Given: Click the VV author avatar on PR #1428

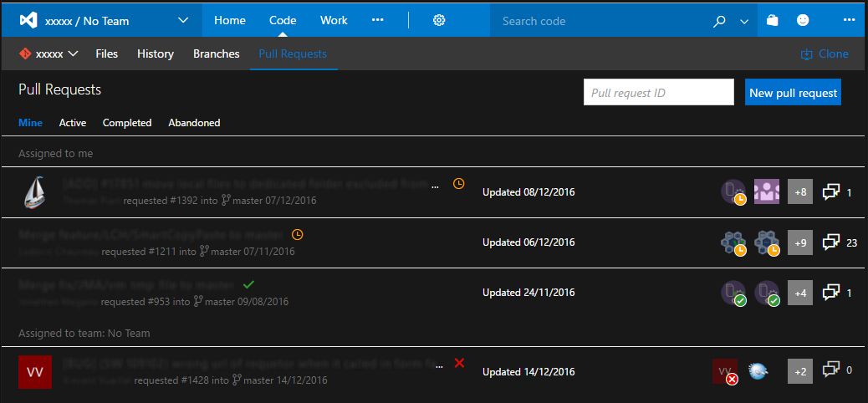Looking at the screenshot, I should click(35, 372).
